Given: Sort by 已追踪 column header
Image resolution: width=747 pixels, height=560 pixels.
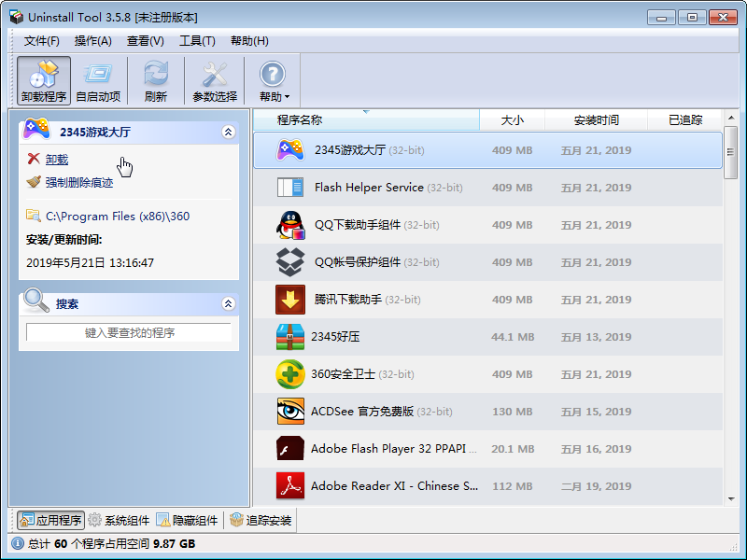Looking at the screenshot, I should (685, 120).
